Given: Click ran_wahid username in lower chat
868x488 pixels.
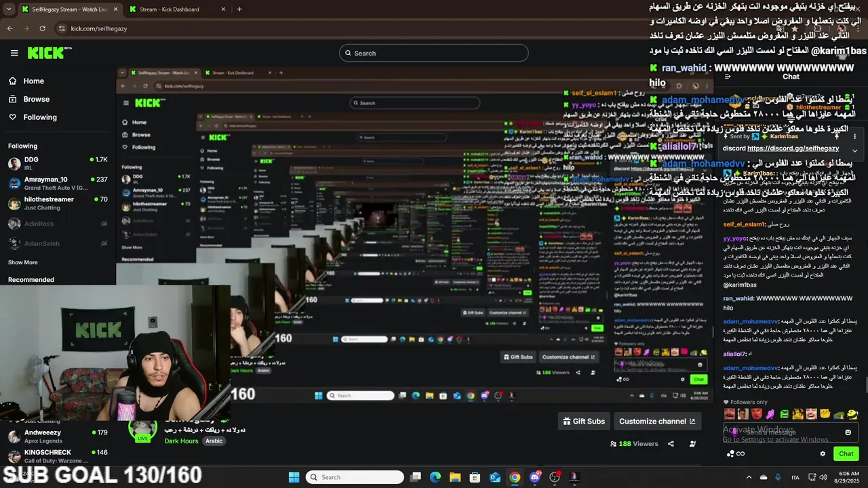Looking at the screenshot, I should tap(738, 298).
